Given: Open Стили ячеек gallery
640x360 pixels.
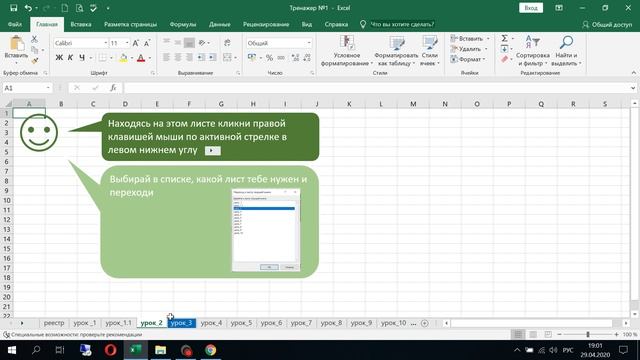Looking at the screenshot, I should [x=430, y=51].
